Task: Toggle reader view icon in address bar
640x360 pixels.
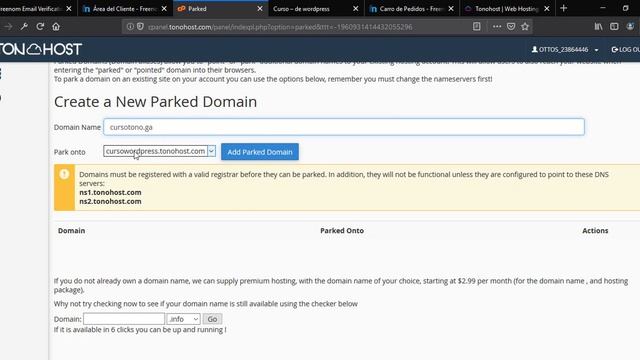Action: pyautogui.click(x=476, y=27)
